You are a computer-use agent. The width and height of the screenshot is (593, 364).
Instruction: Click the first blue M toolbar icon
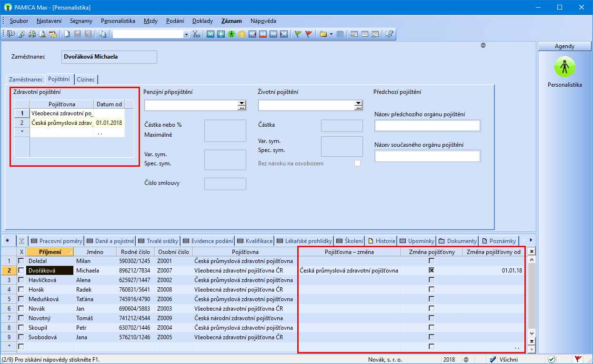point(211,34)
